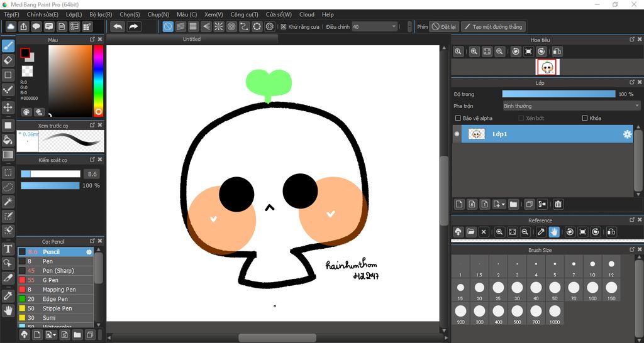Open the add layer dropdown arrow

[503, 204]
